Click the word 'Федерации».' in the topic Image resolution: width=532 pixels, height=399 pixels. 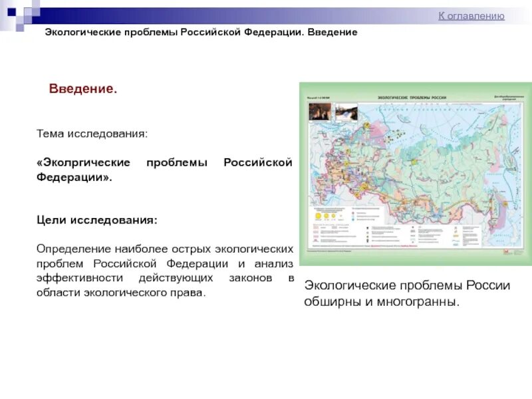74,177
